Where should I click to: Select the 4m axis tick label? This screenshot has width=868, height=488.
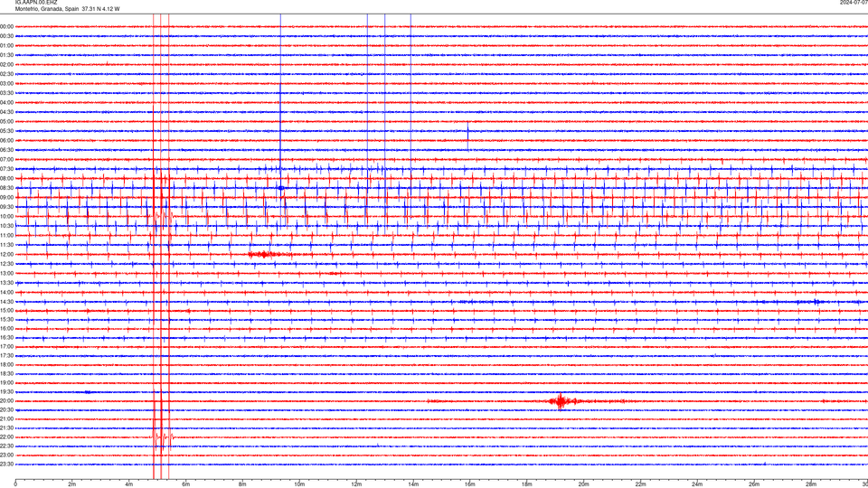pos(129,484)
